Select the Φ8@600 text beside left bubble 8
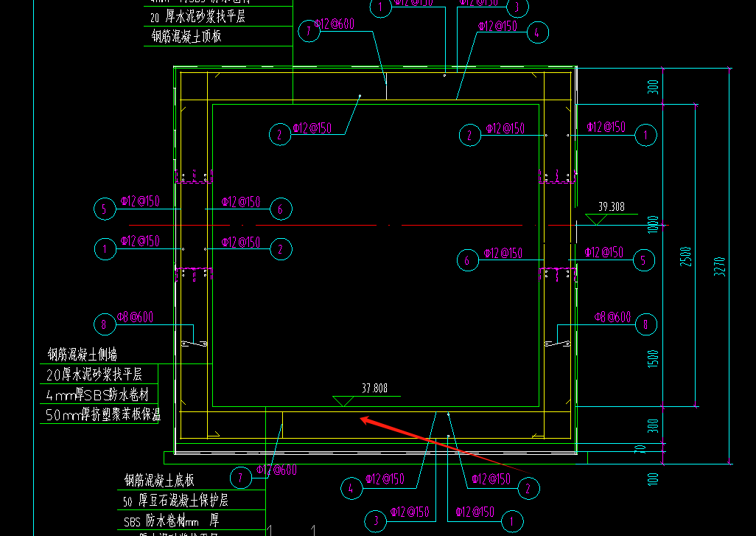 click(x=135, y=317)
